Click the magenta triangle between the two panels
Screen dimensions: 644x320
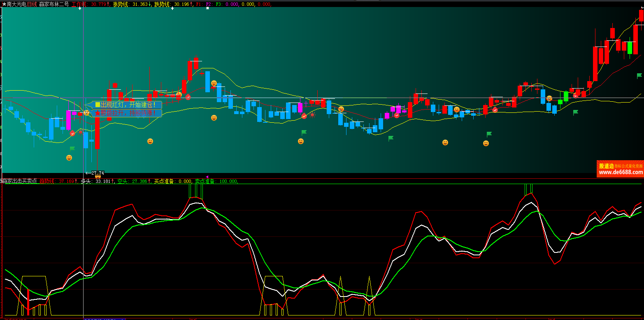(x=207, y=177)
